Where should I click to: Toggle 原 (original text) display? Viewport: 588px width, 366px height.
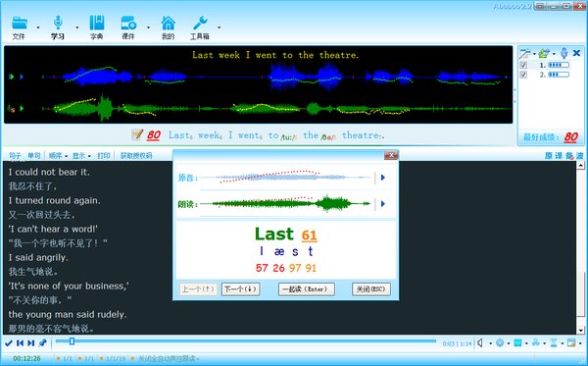point(549,156)
